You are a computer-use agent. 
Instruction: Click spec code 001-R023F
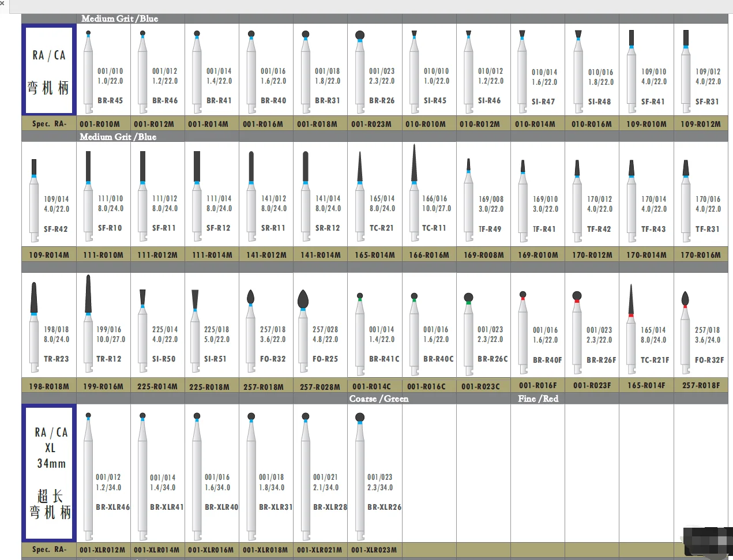(592, 385)
